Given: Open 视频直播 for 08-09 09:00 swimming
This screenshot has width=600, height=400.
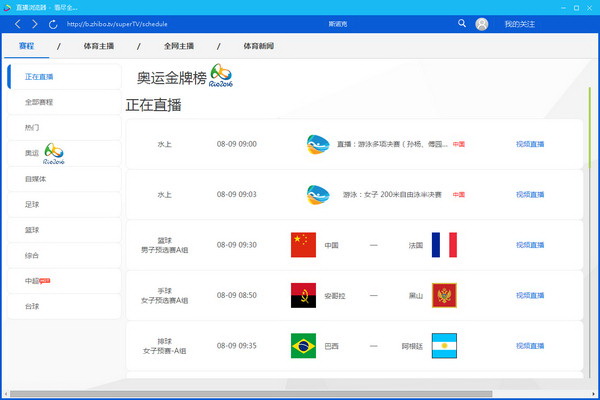Looking at the screenshot, I should click(x=530, y=144).
